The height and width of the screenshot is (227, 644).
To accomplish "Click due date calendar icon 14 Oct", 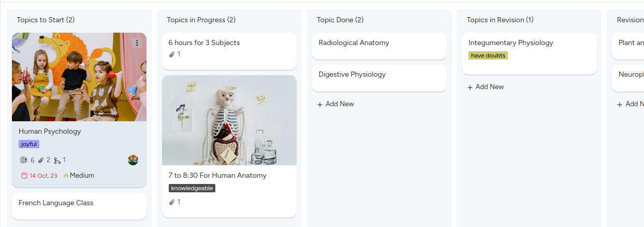I will click(x=24, y=176).
